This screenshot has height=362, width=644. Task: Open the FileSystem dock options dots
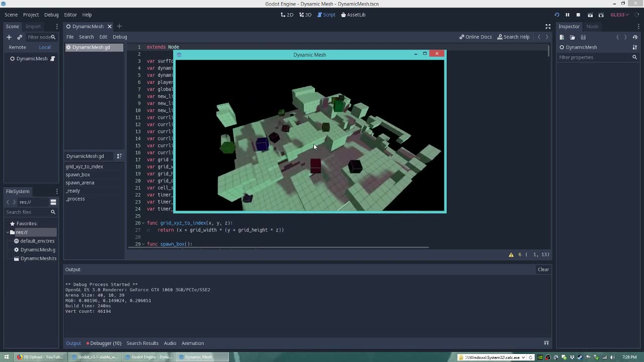click(57, 191)
